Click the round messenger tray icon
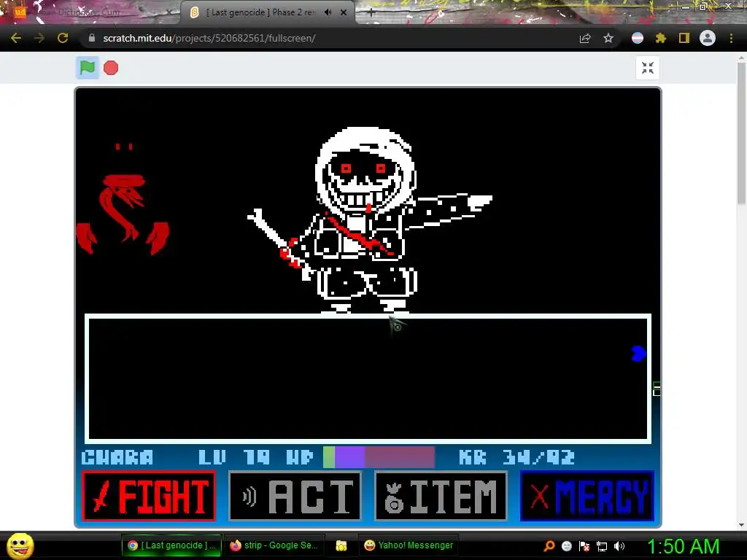The height and width of the screenshot is (560, 747). pos(566,546)
